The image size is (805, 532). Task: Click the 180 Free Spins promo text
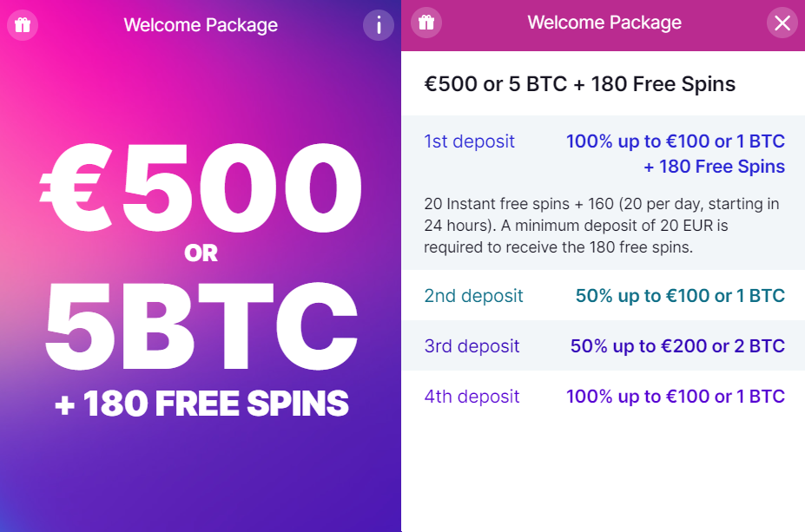coord(200,403)
